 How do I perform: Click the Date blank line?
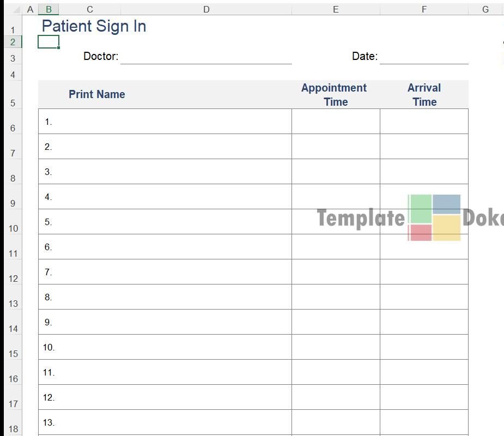point(424,57)
